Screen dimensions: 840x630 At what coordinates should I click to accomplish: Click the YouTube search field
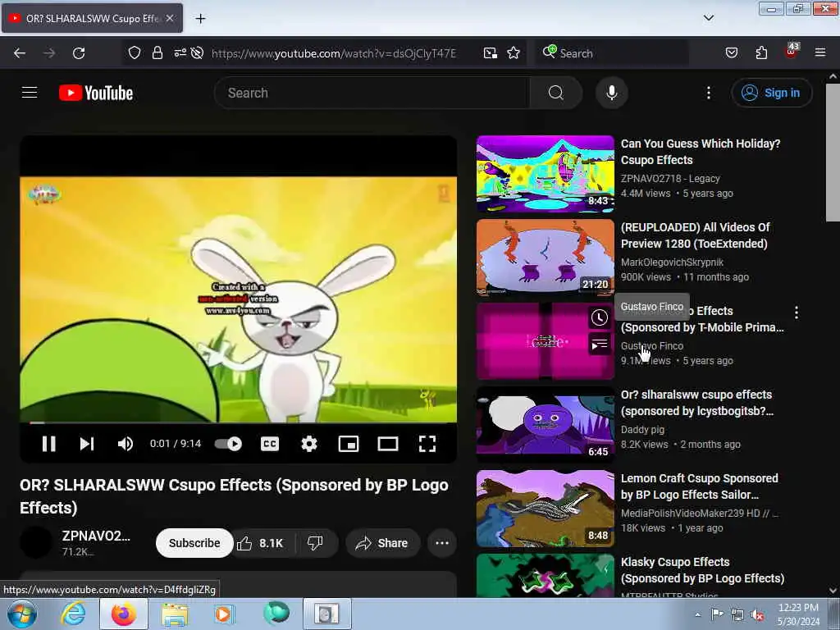pos(372,93)
